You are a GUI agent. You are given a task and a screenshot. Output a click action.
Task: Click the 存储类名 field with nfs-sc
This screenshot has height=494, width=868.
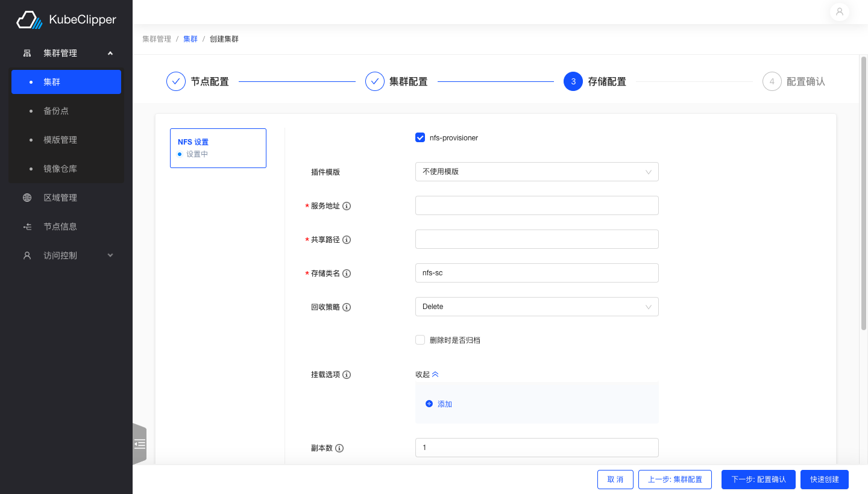pyautogui.click(x=537, y=273)
